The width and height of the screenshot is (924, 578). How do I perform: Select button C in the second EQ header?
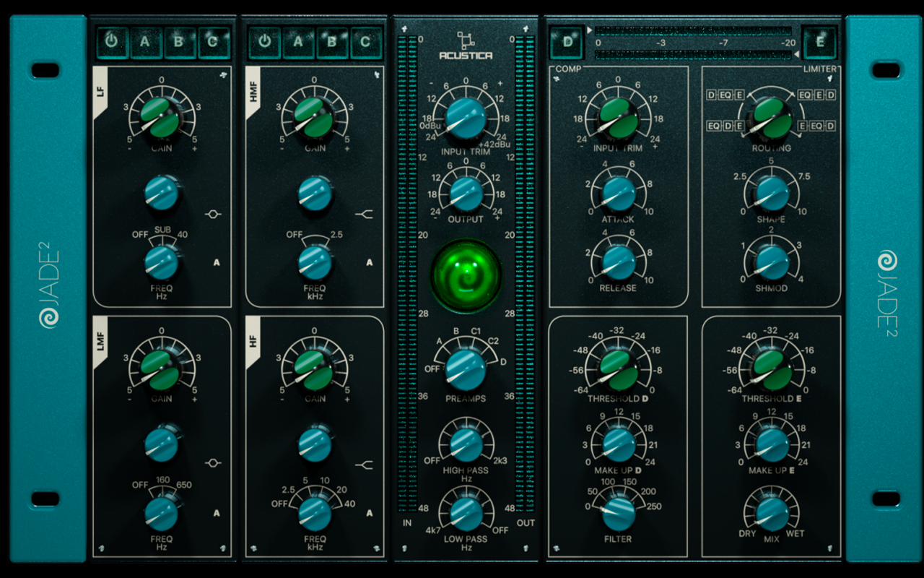pyautogui.click(x=366, y=42)
